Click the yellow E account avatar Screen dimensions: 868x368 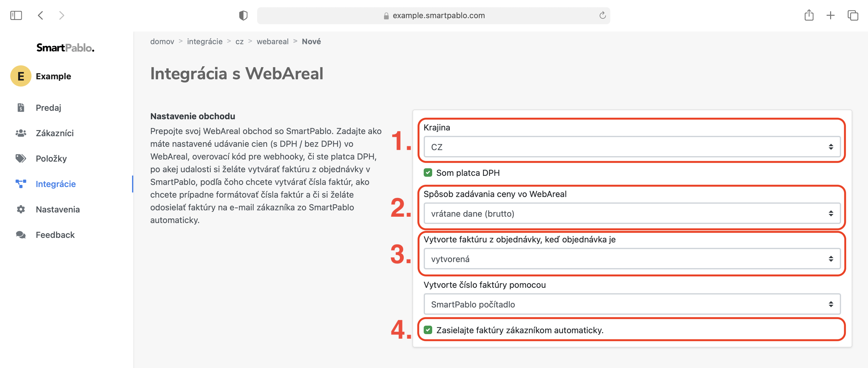21,76
